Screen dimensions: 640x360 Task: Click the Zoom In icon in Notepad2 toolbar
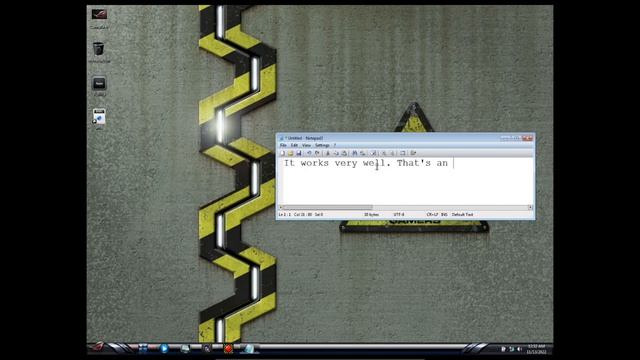(384, 153)
